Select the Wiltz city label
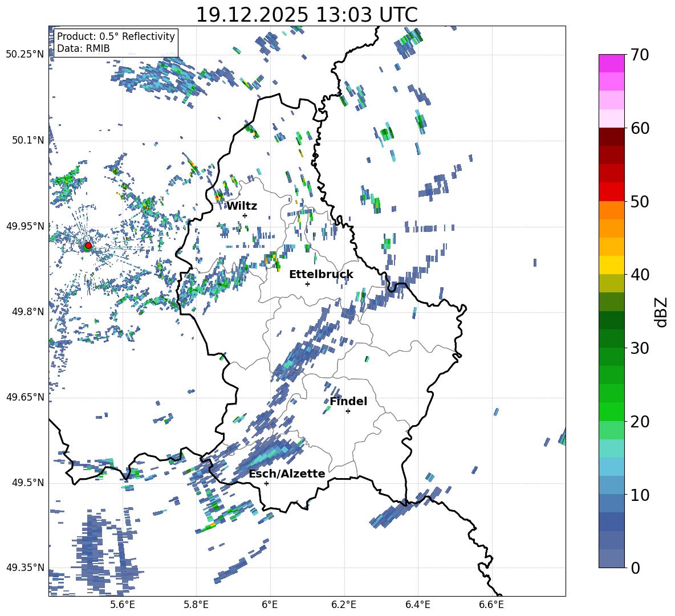Screen dimensions: 675x616 [242, 206]
